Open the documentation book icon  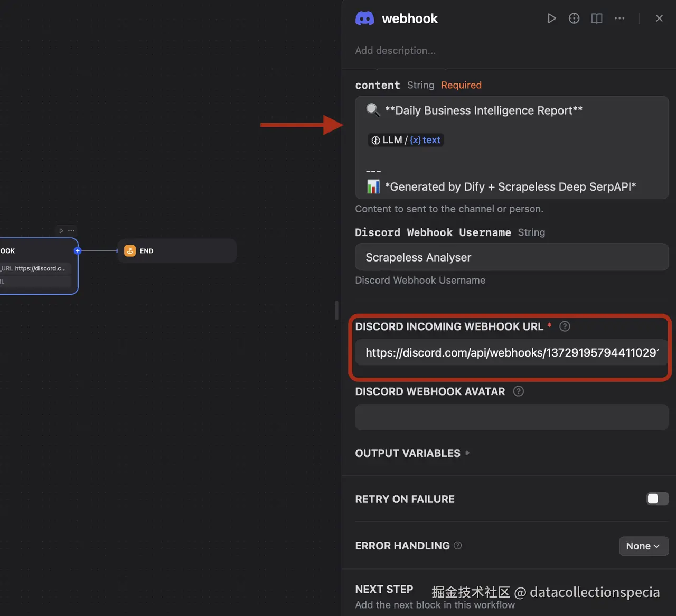point(596,18)
